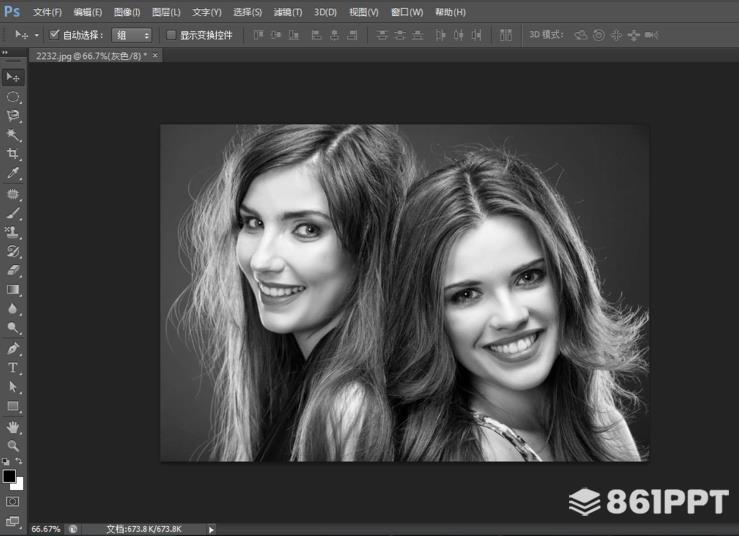
Task: Switch to the 2232.jpg document tab
Action: click(x=89, y=55)
